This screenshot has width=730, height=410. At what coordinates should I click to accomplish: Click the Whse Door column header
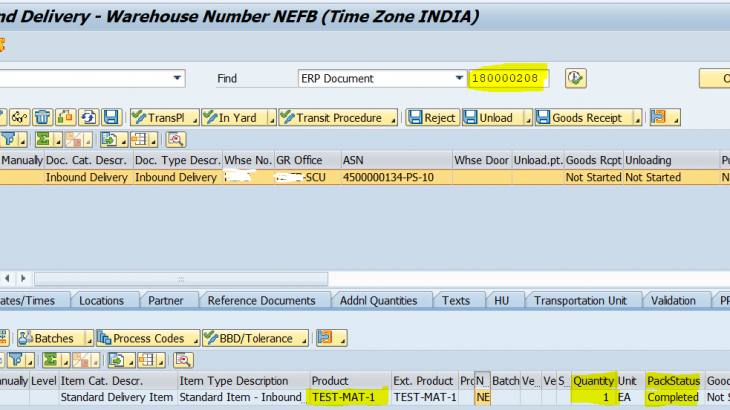(482, 160)
